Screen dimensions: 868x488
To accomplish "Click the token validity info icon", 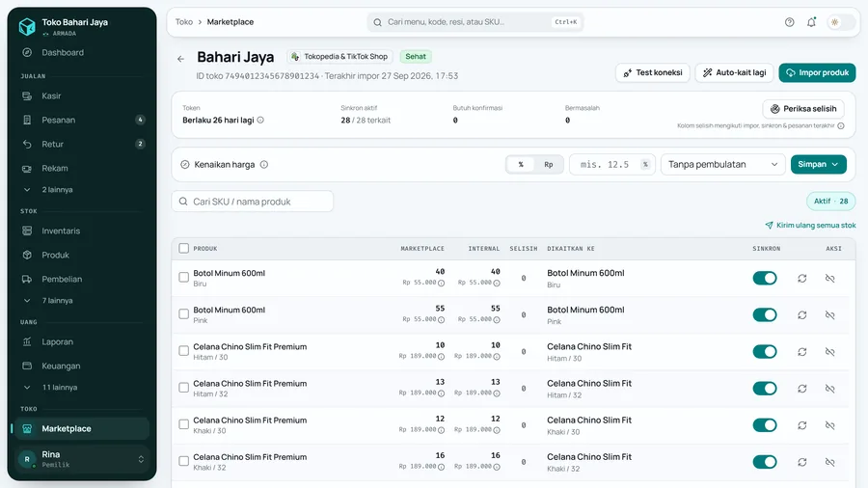I will pyautogui.click(x=260, y=120).
